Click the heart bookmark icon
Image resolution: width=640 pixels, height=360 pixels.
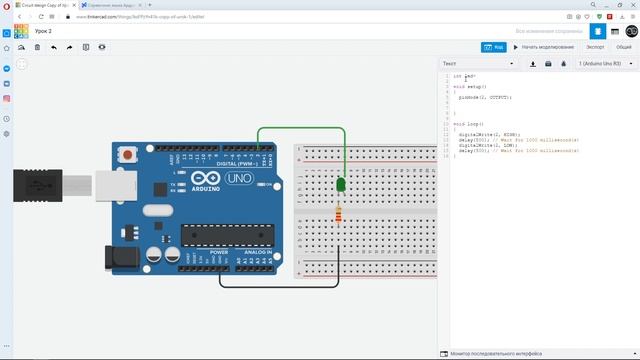click(587, 17)
